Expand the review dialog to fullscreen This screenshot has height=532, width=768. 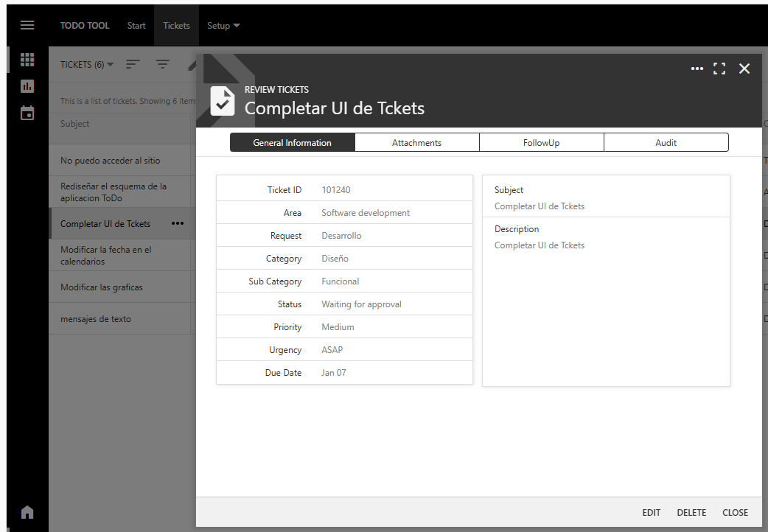coord(719,69)
